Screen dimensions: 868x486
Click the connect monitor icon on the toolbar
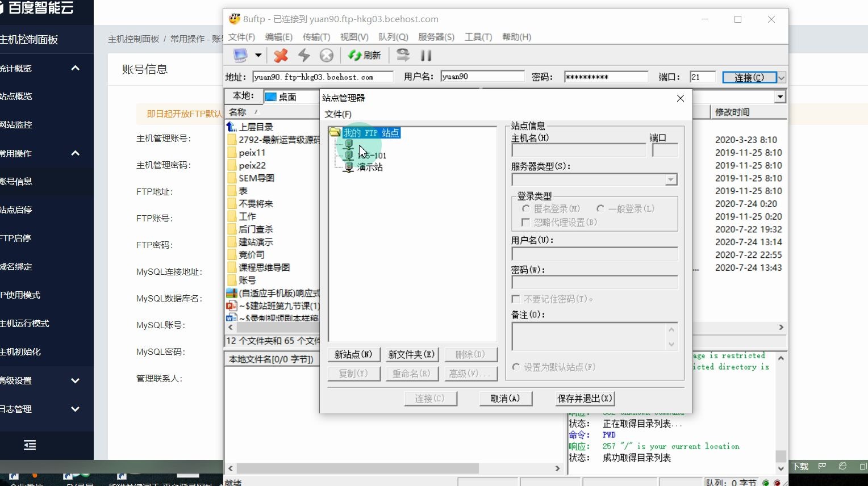[241, 55]
